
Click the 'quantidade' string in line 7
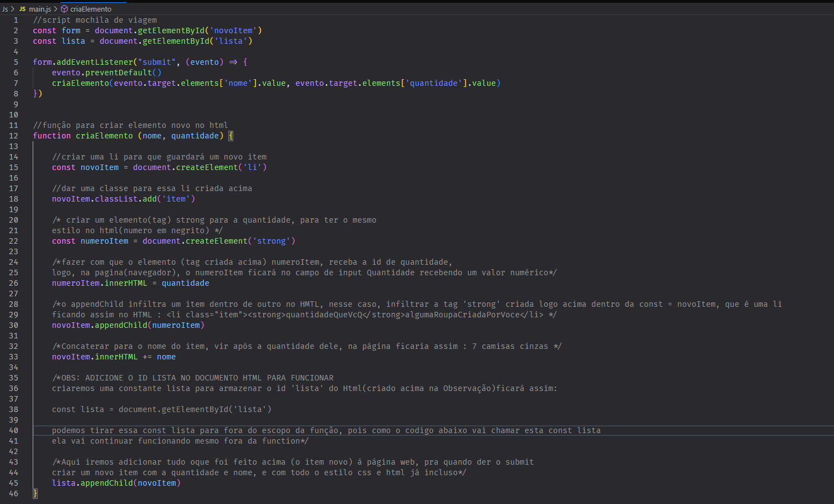[x=434, y=83]
